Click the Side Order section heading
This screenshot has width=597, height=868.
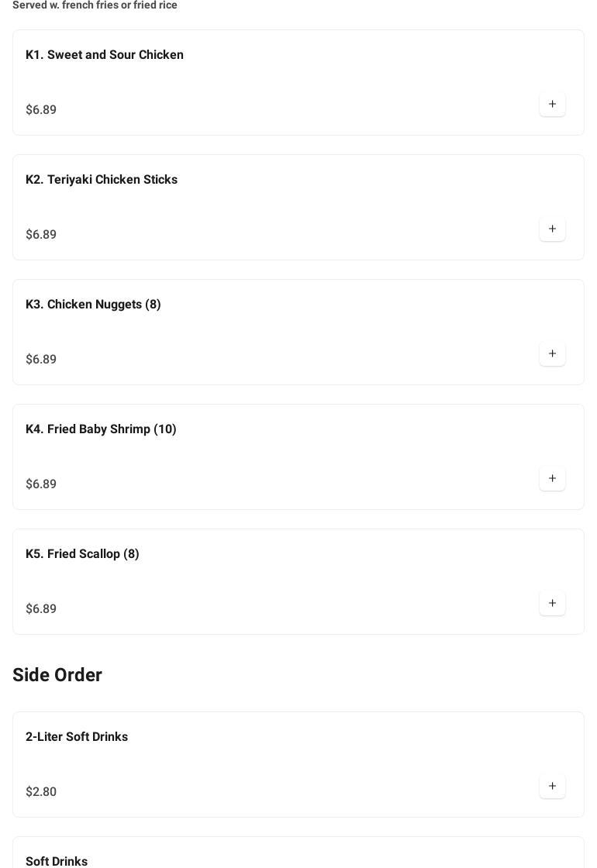tap(57, 675)
